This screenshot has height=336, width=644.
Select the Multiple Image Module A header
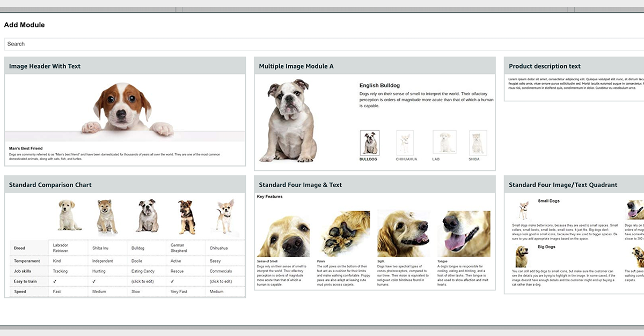point(296,66)
